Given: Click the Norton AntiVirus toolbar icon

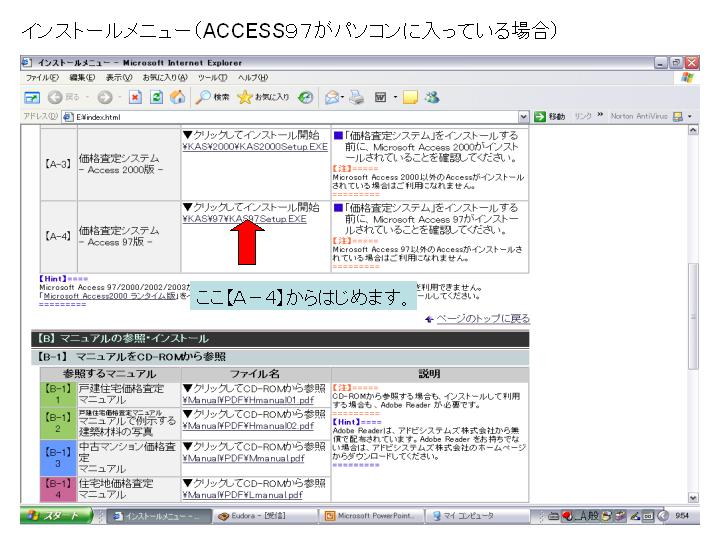Looking at the screenshot, I should tap(678, 117).
